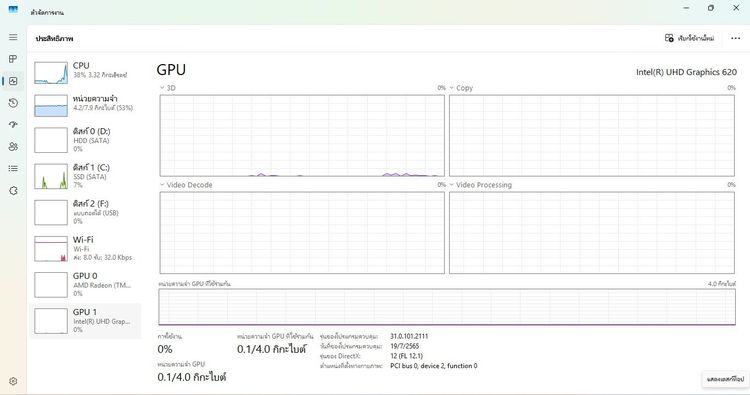Restore down the Task Manager window
This screenshot has height=395, width=750.
711,8
